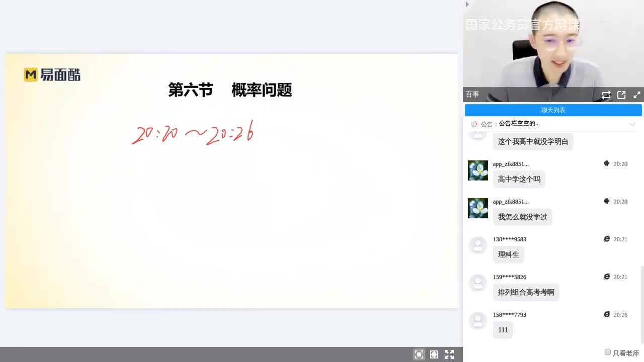This screenshot has height=362, width=644.
Task: Open the 聊天列表 tab
Action: (553, 110)
